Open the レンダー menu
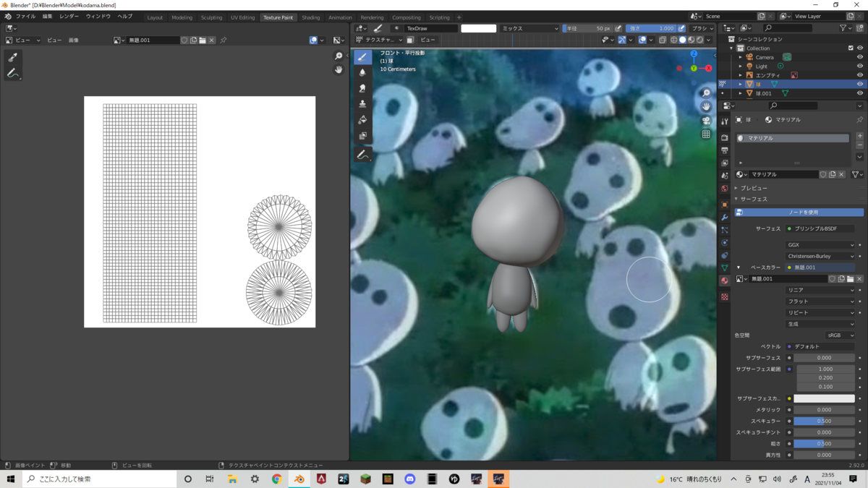The width and height of the screenshot is (868, 488). (69, 17)
